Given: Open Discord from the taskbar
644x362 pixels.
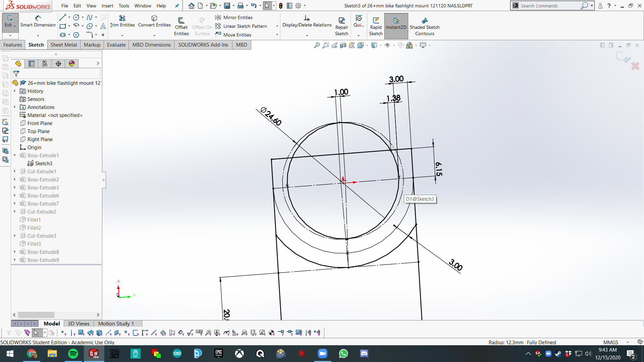Looking at the screenshot, I should pyautogui.click(x=364, y=354).
